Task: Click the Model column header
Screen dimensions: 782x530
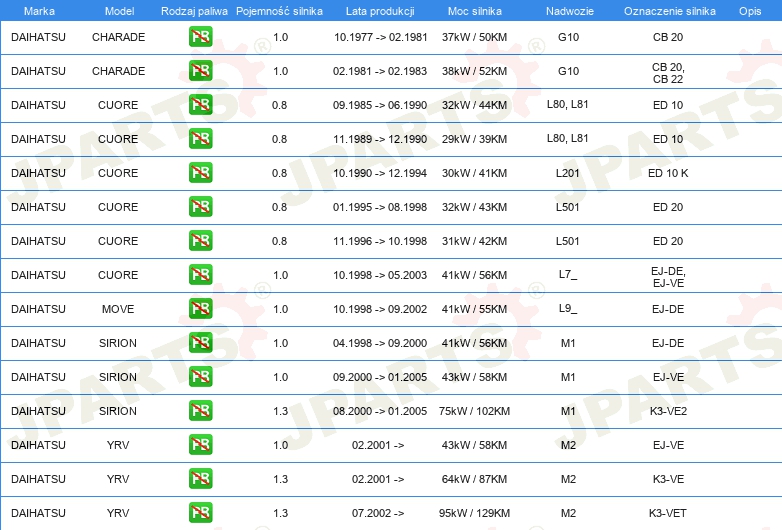Action: coord(119,11)
